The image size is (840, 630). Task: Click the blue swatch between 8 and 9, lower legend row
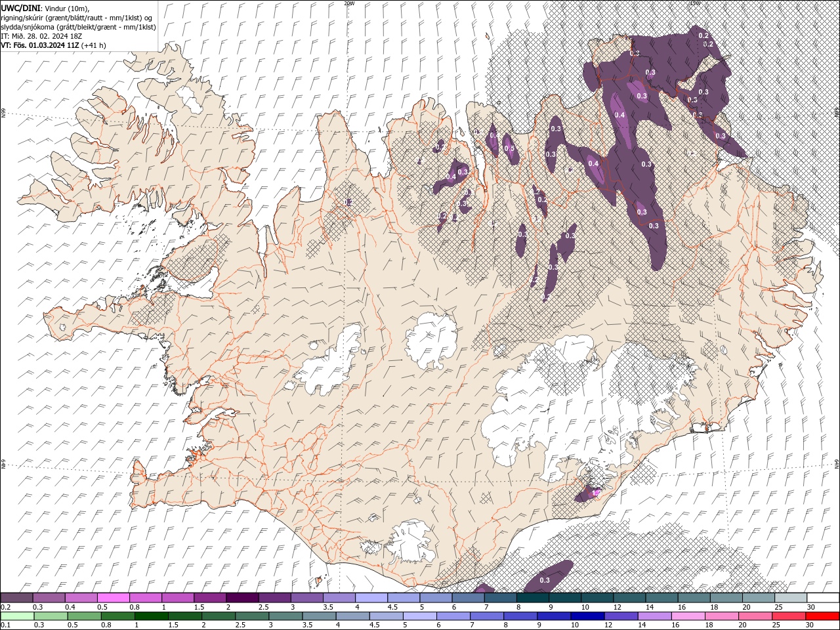coord(520,616)
